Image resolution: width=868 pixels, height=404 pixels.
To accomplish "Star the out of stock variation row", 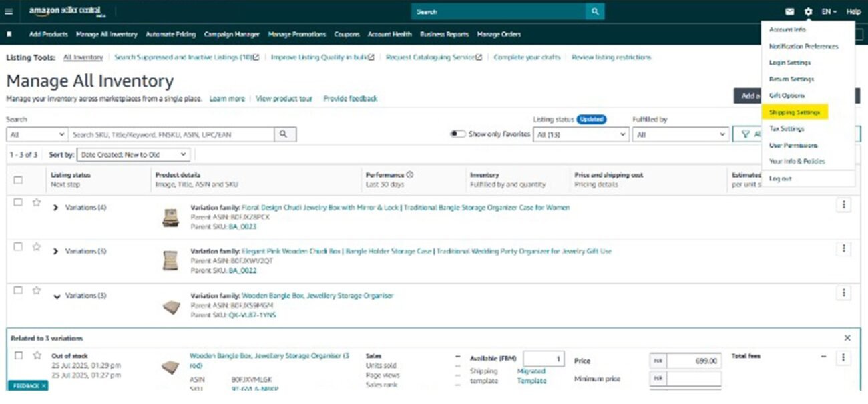I will click(37, 355).
